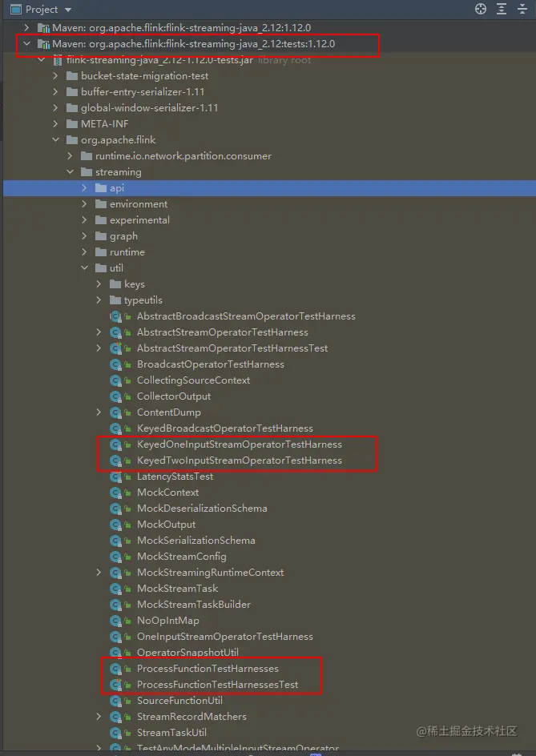Screen dimensions: 536x756
Task: Select MockDeserializationSchema class
Action: tap(202, 509)
